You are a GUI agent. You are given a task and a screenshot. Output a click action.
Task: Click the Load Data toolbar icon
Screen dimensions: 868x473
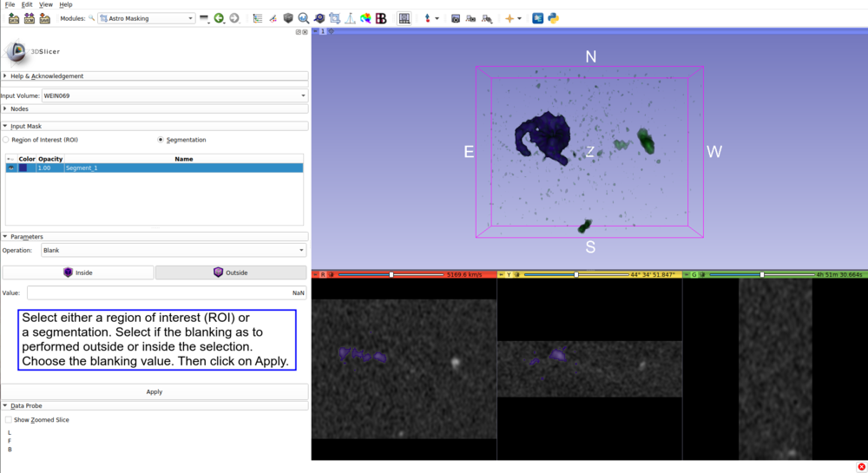click(x=14, y=18)
